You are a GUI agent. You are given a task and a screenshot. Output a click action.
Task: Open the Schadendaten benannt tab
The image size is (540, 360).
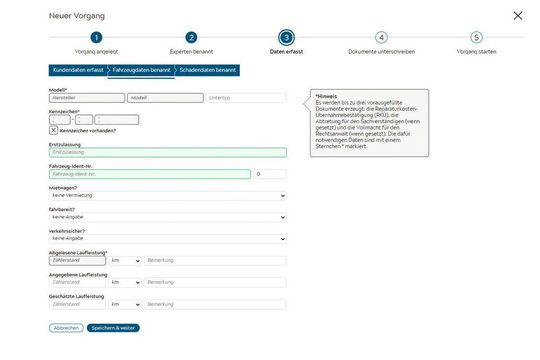click(x=207, y=70)
